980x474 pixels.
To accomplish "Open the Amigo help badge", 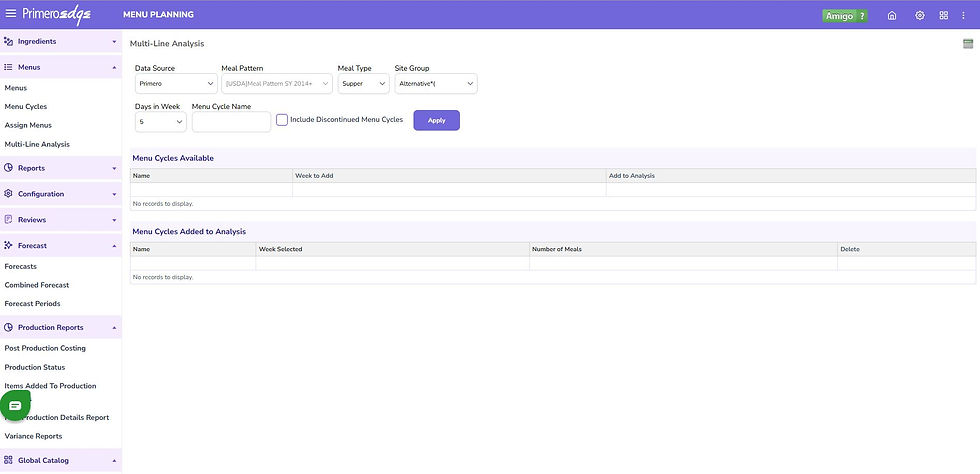I will [844, 16].
